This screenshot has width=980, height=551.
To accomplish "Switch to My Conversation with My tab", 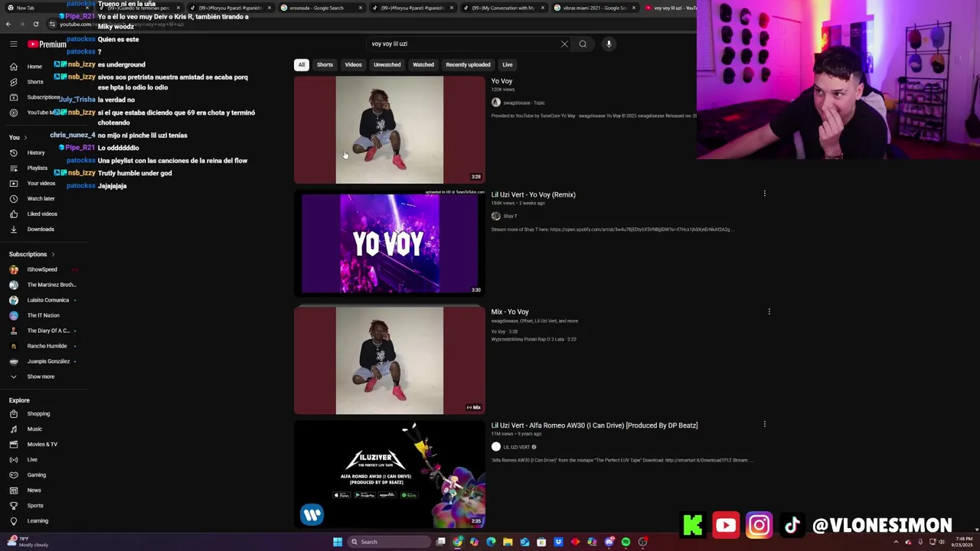I will coord(503,8).
